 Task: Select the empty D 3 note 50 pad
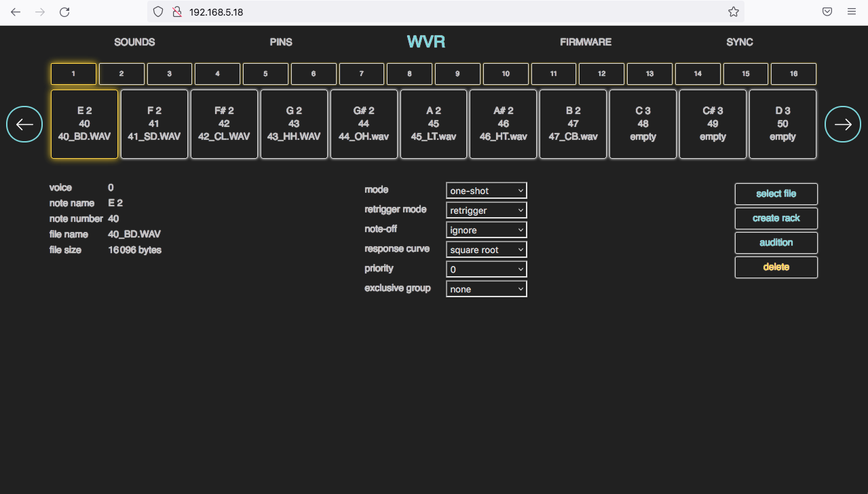pyautogui.click(x=782, y=124)
